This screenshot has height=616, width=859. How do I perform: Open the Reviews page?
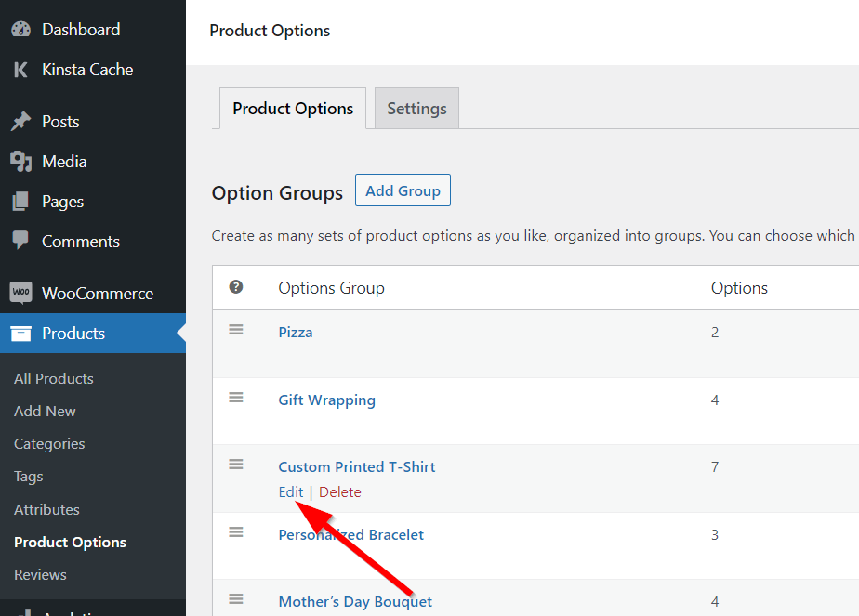pos(40,574)
